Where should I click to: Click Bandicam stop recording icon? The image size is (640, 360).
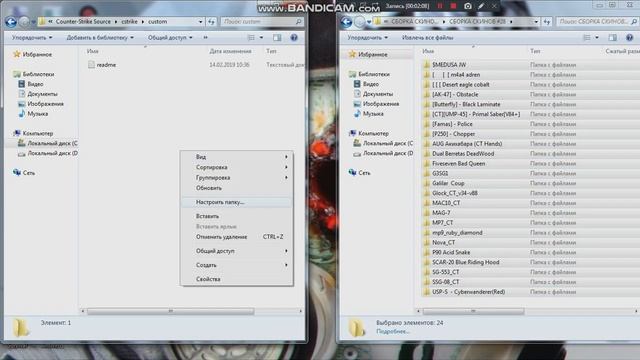453,6
